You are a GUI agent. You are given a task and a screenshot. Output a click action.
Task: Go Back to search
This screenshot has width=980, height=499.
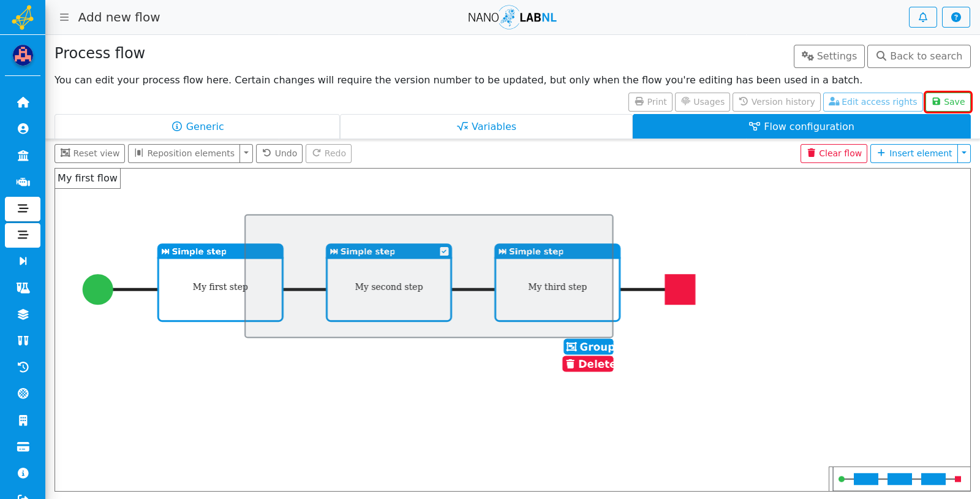(919, 56)
